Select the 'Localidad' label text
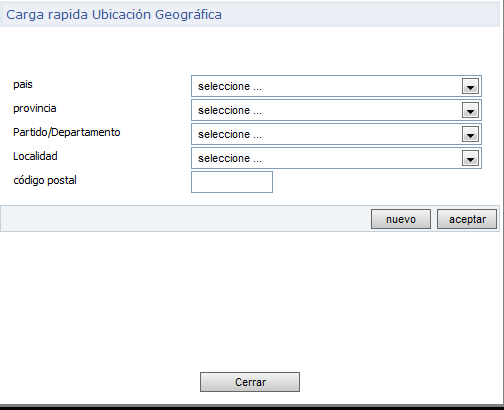This screenshot has width=504, height=410. coord(35,156)
